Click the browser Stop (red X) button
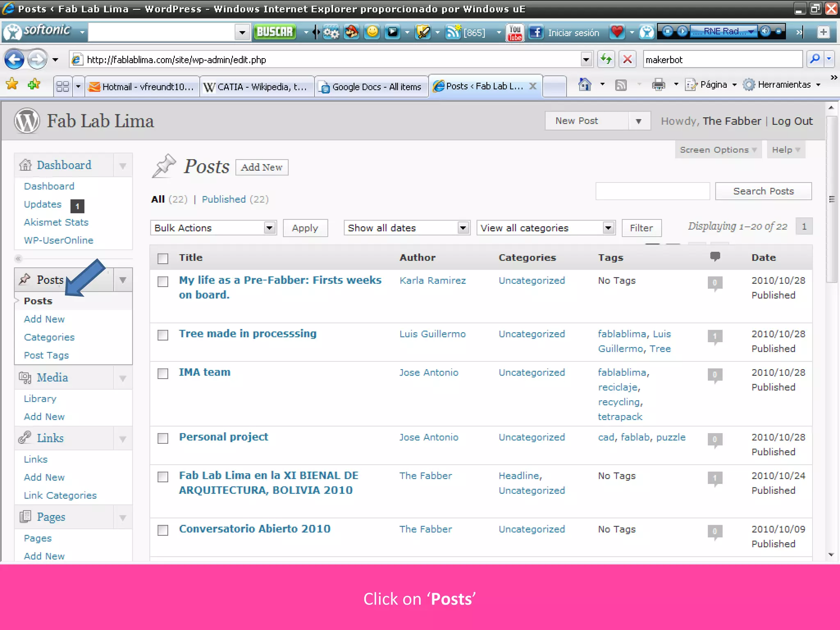The width and height of the screenshot is (840, 630). [x=627, y=59]
